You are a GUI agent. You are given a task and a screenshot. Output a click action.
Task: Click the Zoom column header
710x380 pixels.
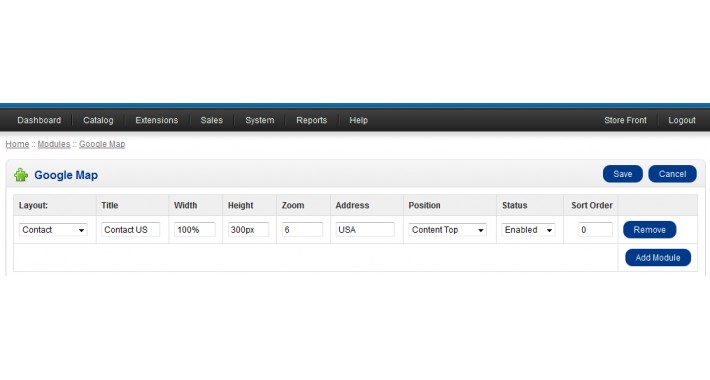pyautogui.click(x=293, y=205)
